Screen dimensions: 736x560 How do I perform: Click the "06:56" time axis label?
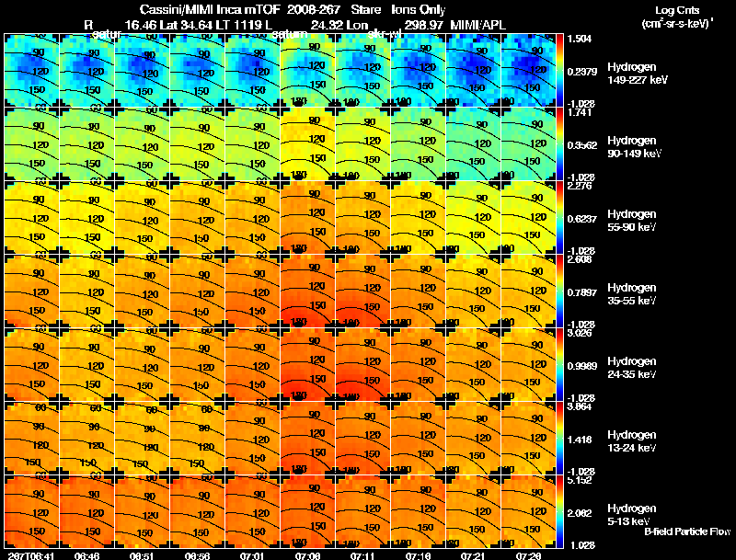pos(197,555)
